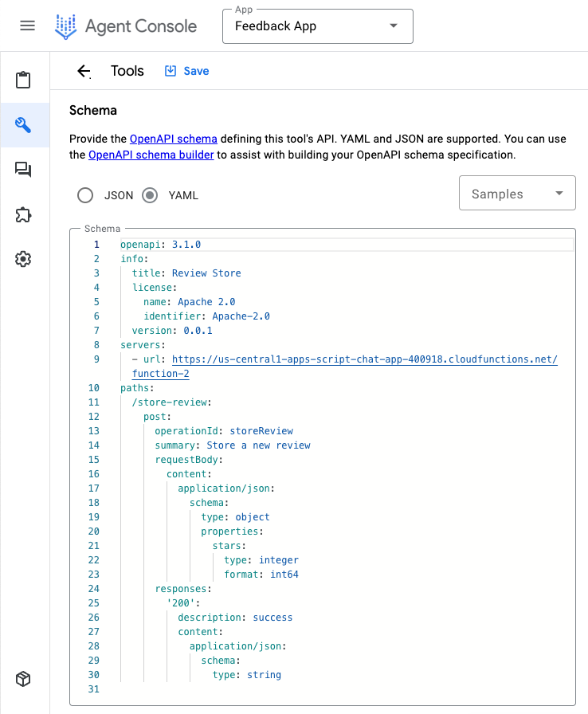The height and width of the screenshot is (714, 588).
Task: Select the YAML radio button
Action: [x=150, y=195]
